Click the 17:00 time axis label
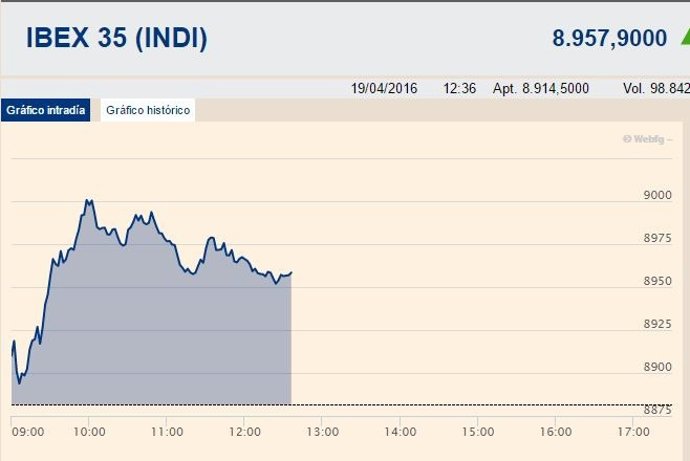This screenshot has height=461, width=690. pos(634,432)
